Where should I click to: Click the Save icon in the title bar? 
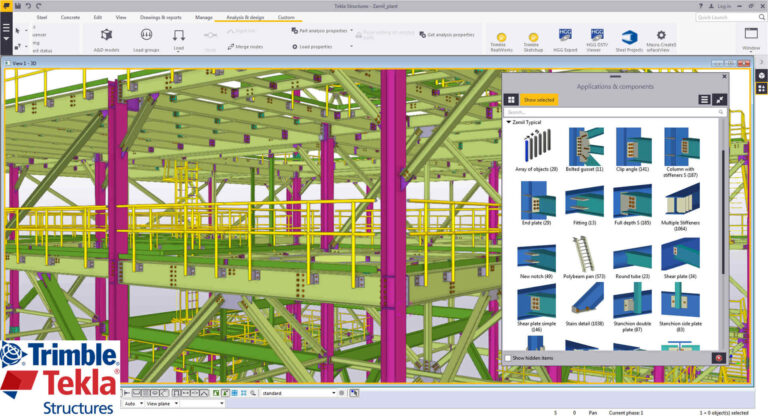click(x=18, y=6)
